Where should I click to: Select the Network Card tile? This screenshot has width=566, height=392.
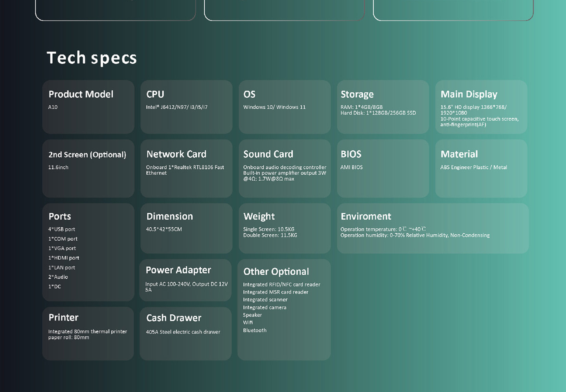[x=186, y=169]
